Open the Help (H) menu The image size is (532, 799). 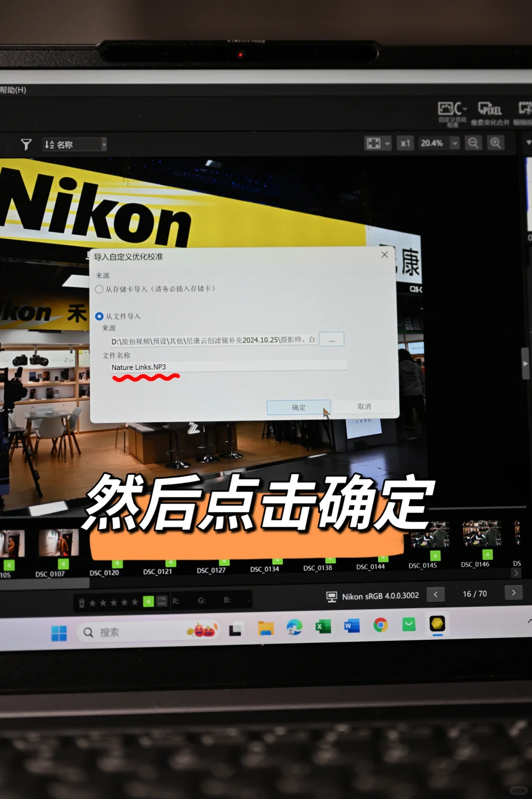pos(13,90)
